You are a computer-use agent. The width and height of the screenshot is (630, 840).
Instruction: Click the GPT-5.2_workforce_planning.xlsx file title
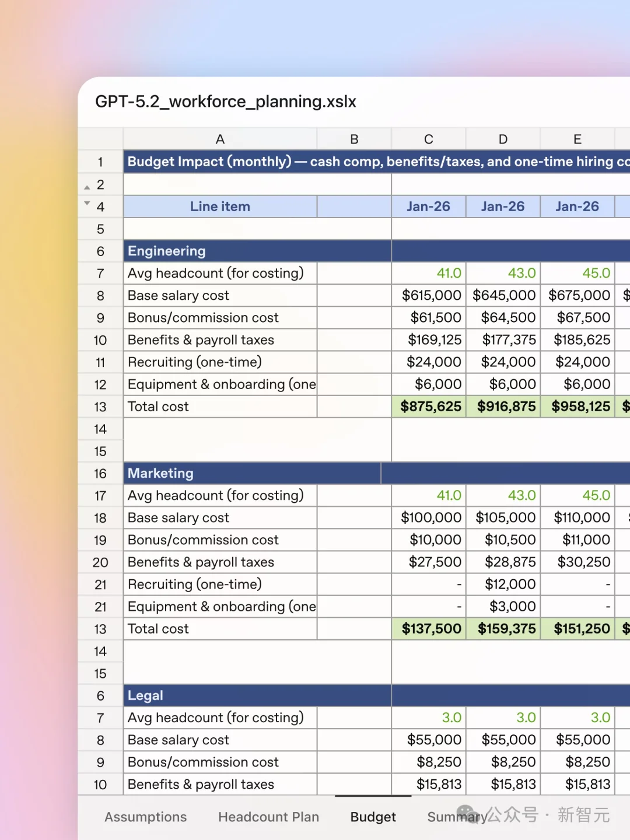click(x=226, y=101)
